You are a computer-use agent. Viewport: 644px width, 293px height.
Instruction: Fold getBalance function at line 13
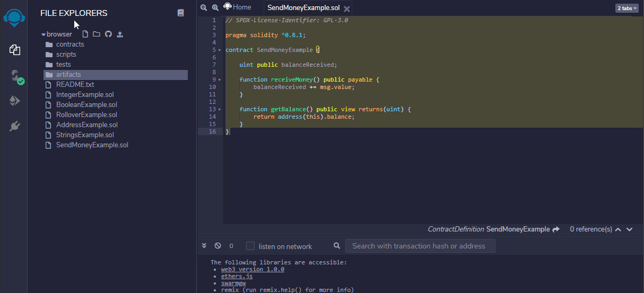tap(220, 109)
